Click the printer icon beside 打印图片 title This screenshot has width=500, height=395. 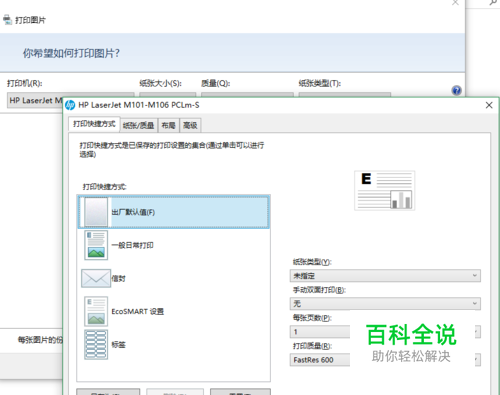8,20
